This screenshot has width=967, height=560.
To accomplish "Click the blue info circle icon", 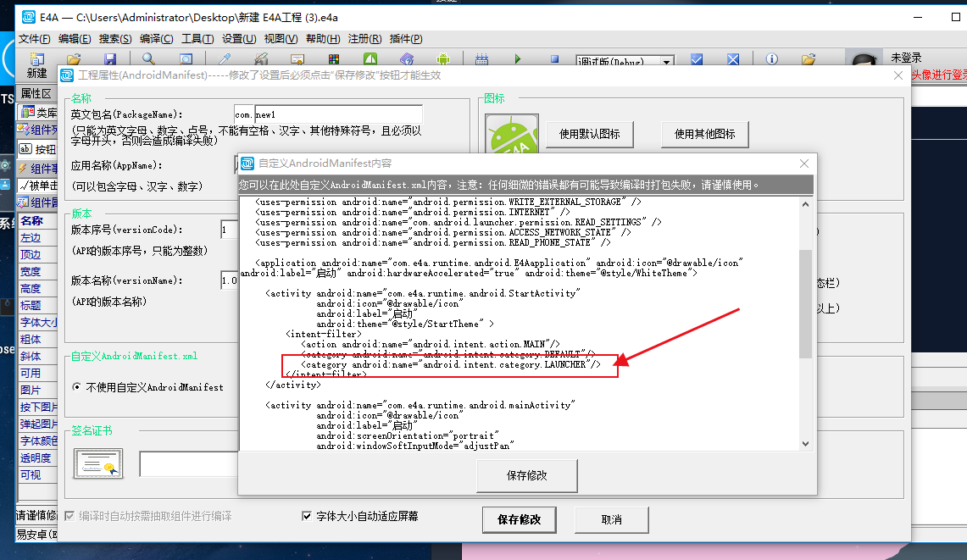I will pos(771,60).
